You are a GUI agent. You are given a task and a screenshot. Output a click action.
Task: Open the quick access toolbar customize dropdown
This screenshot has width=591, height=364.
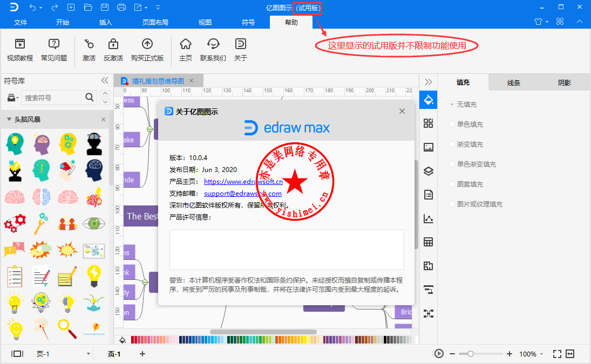pos(158,8)
